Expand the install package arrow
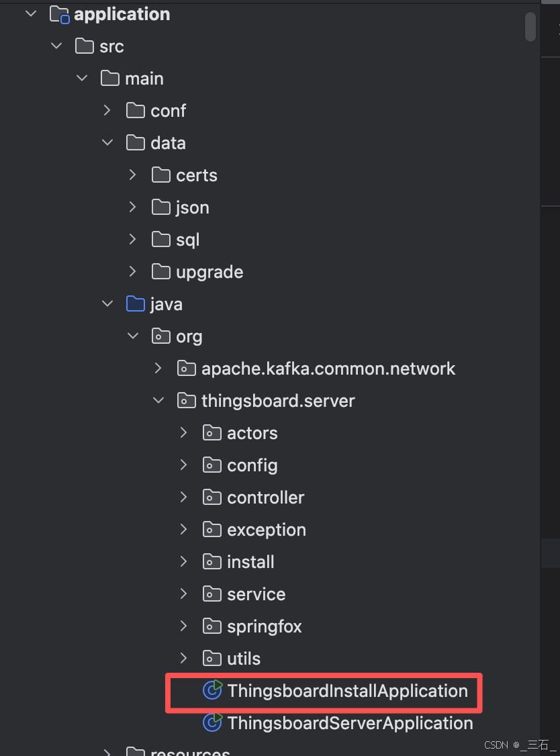This screenshot has width=560, height=756. click(x=184, y=561)
